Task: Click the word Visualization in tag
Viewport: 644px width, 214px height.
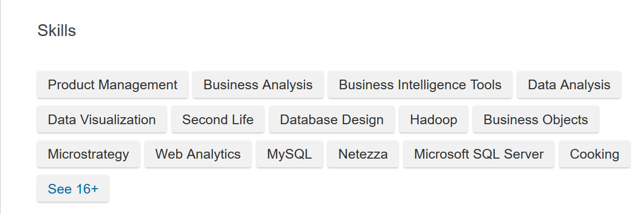Action: (117, 120)
